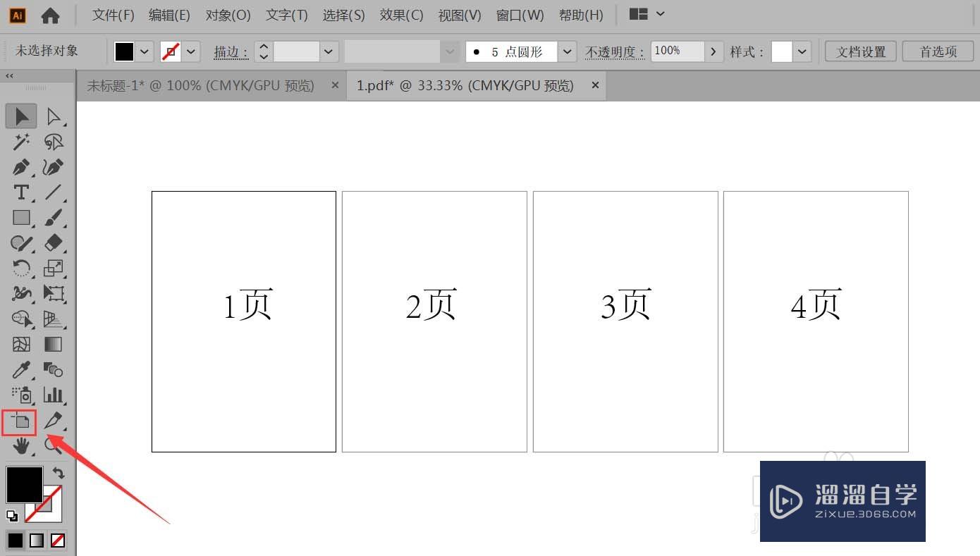Select the Shape Builder tool
The width and height of the screenshot is (980, 556).
(21, 319)
